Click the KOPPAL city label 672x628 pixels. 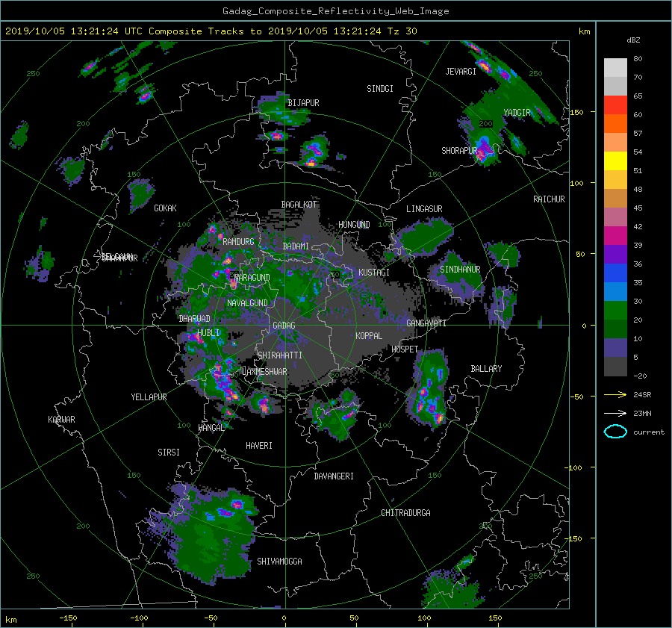[369, 336]
